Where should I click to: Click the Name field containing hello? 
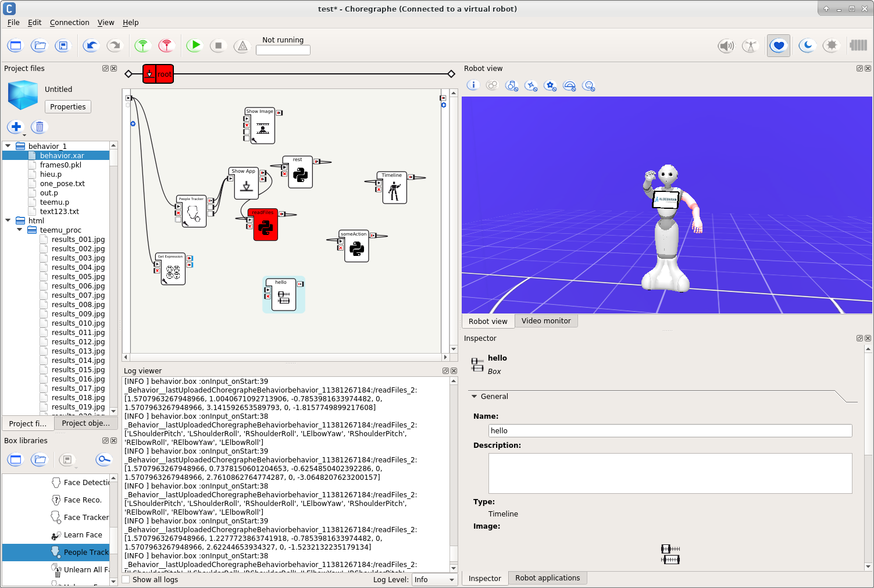tap(670, 430)
